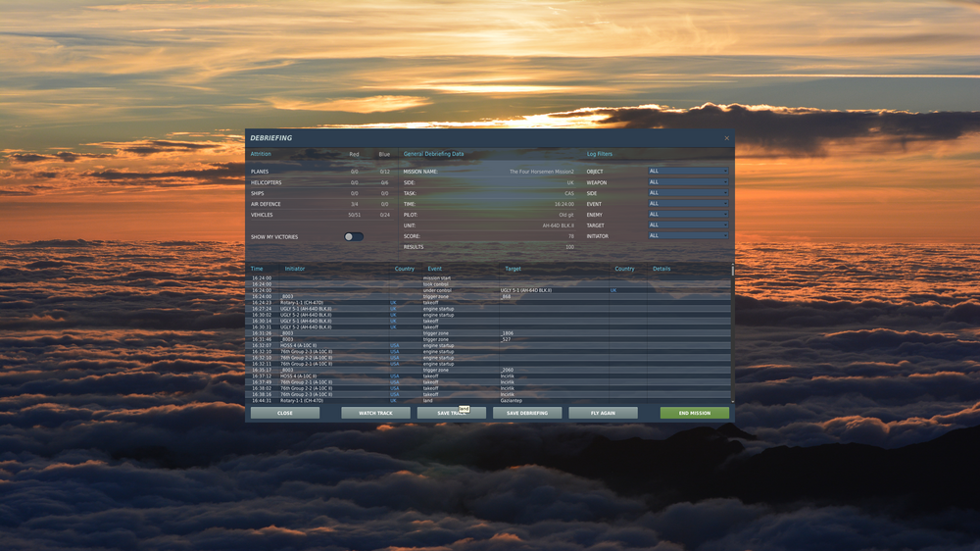
Task: Select the 16:44:31 Rotary-1-1 land row
Action: [x=490, y=401]
